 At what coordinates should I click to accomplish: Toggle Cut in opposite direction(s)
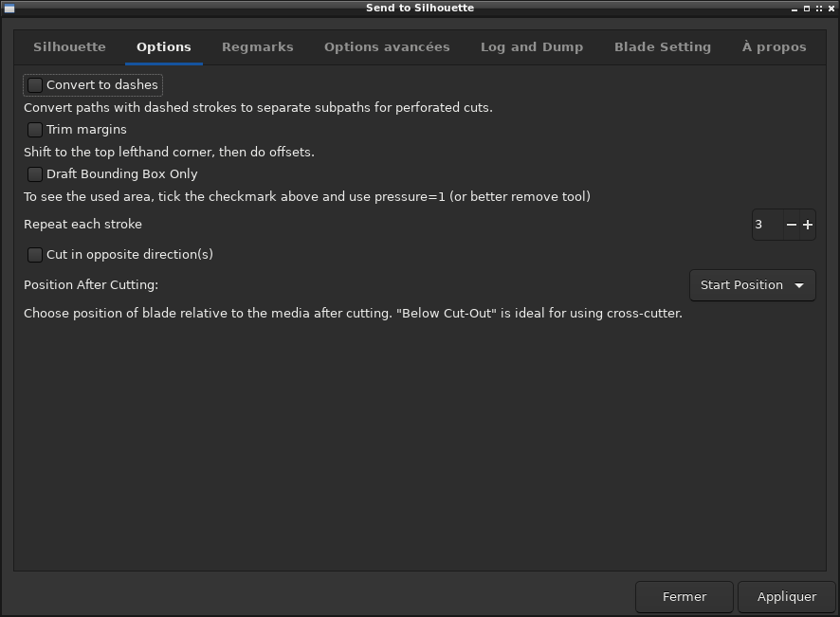tap(35, 255)
